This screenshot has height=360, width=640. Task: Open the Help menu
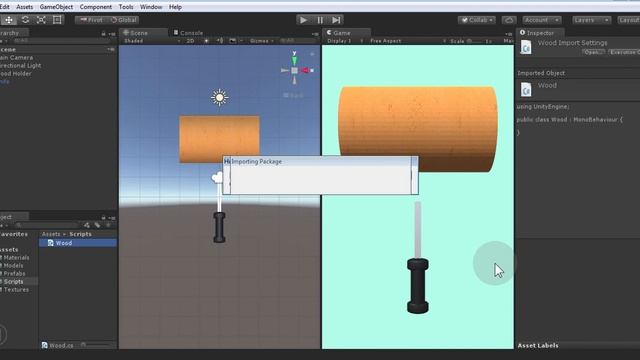point(175,7)
